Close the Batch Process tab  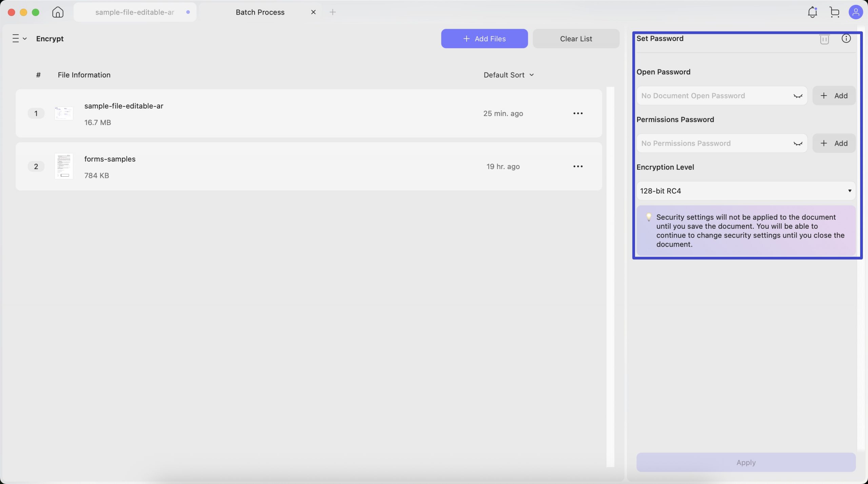pos(313,12)
